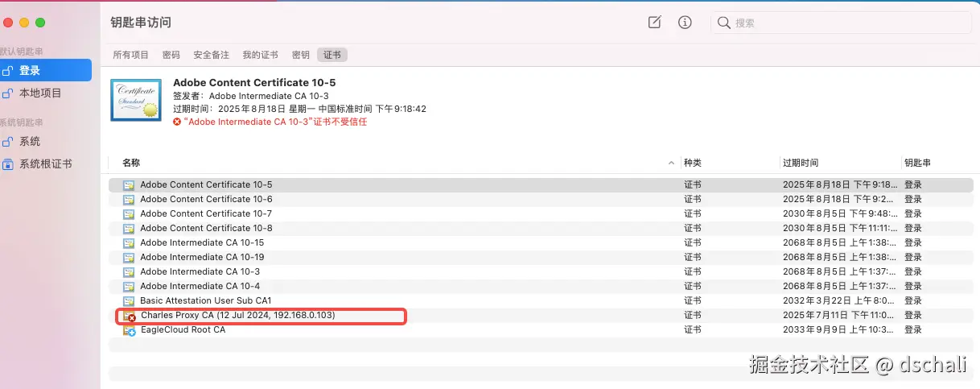Select the Adobe Content Certificate 10-6 row
Viewport: 980px width, 389px height.
point(541,200)
